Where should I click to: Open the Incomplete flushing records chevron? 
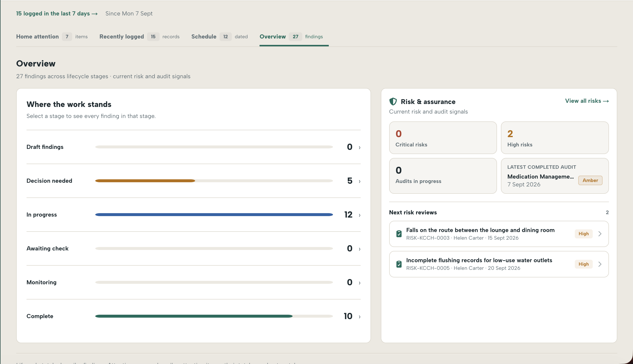600,264
